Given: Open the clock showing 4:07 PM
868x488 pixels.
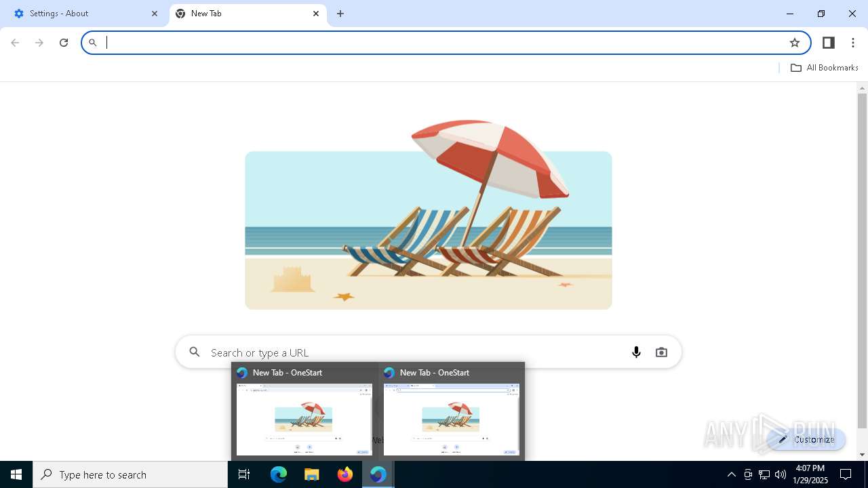Looking at the screenshot, I should click(810, 474).
